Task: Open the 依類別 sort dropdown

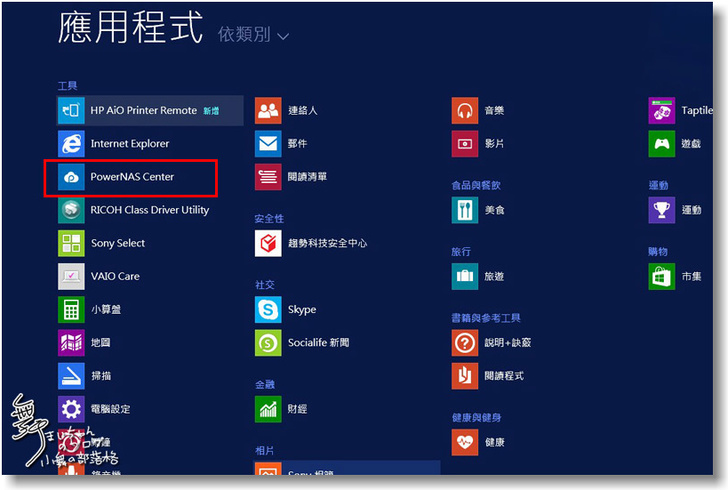Action: coord(254,34)
